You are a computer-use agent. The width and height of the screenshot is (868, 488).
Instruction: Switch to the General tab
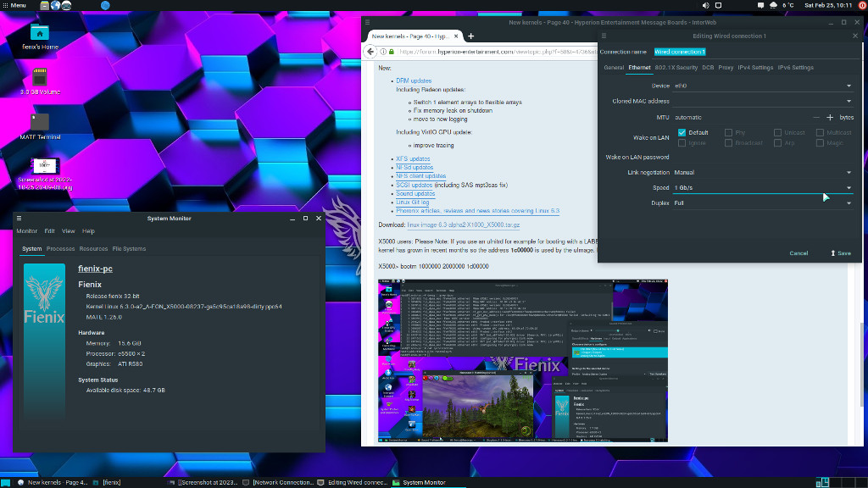pyautogui.click(x=614, y=68)
